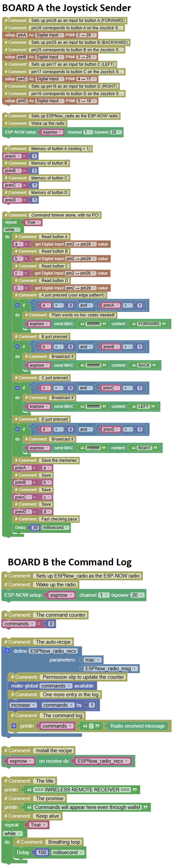
Task: Open True dropdown in Board A repeat block
Action: click(x=33, y=222)
